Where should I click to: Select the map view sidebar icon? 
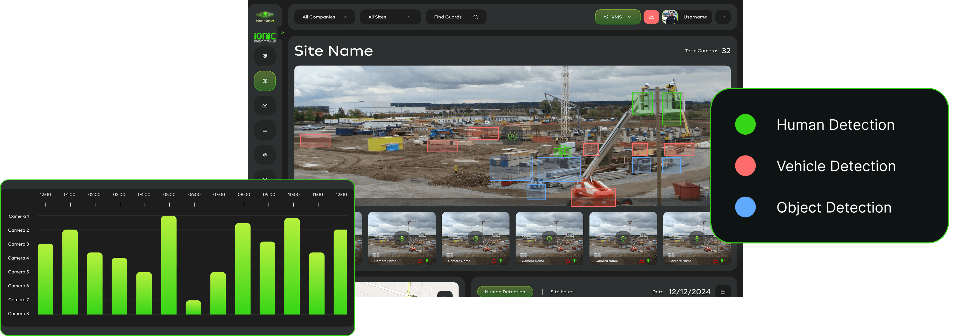265,81
